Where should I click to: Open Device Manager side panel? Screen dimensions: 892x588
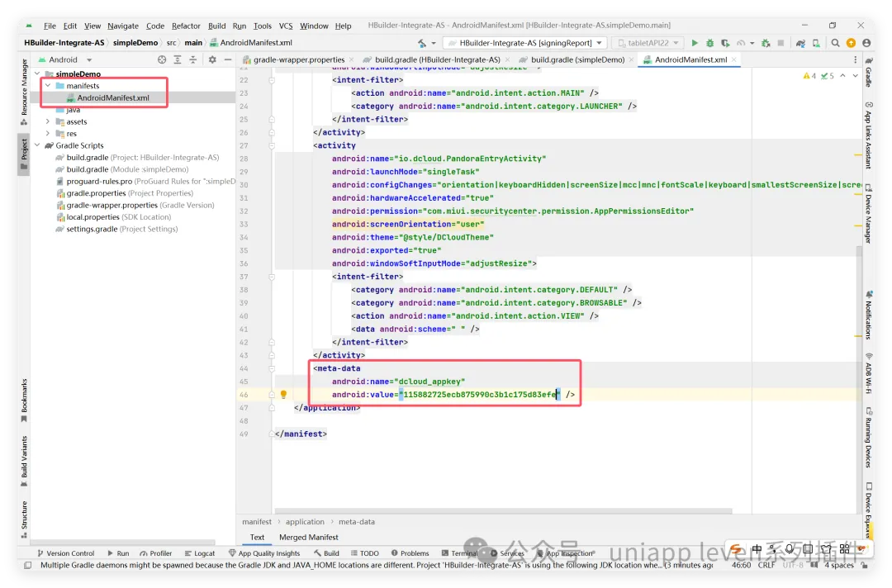[869, 214]
